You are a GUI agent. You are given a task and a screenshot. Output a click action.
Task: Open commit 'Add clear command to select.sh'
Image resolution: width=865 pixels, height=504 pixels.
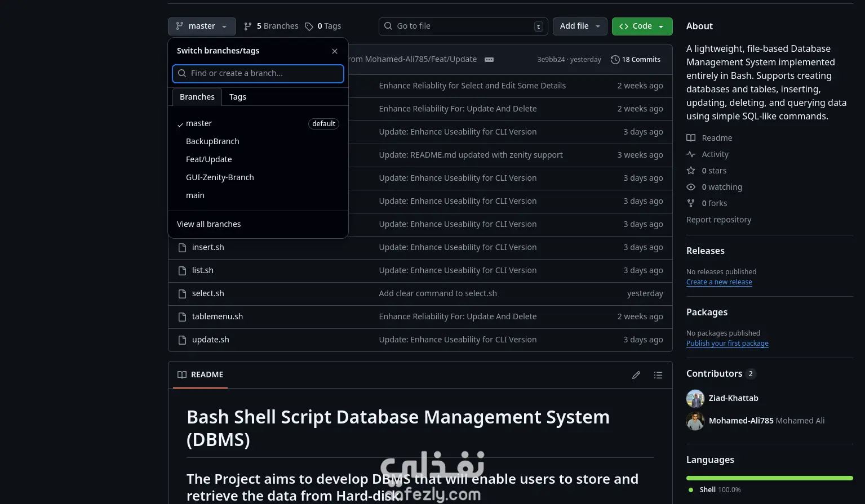(x=438, y=293)
